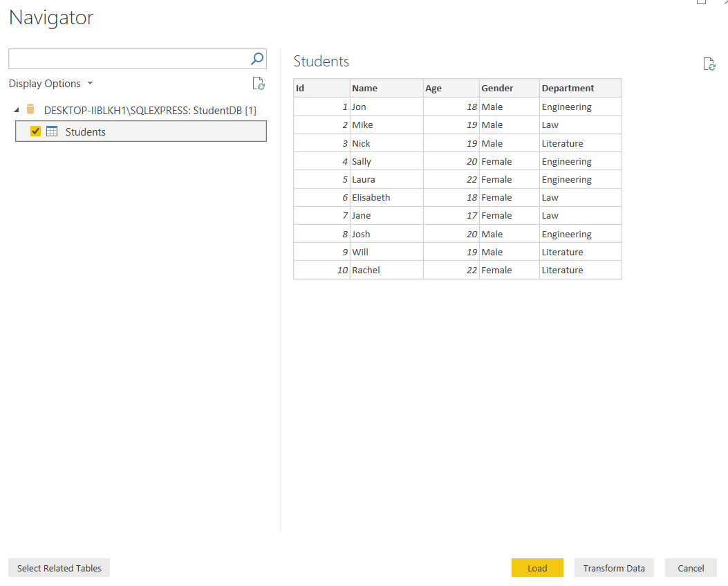
Task: Click Select Related Tables button
Action: click(59, 568)
